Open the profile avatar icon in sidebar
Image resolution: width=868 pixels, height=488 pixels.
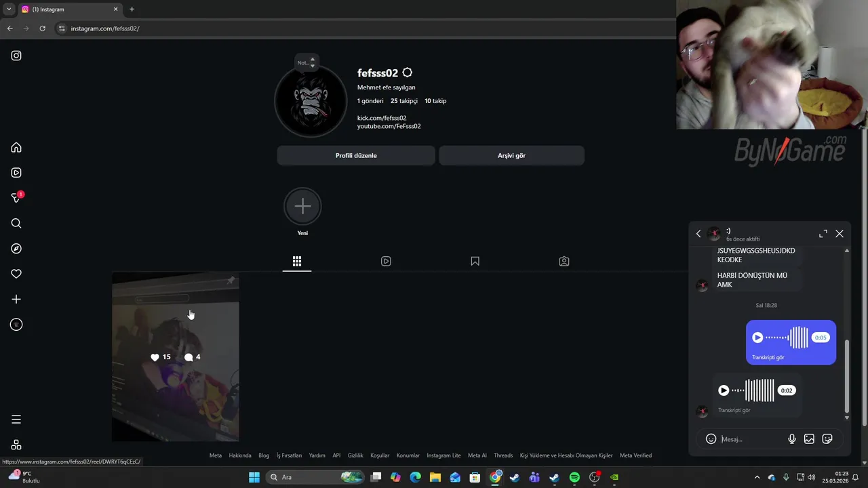pos(16,325)
